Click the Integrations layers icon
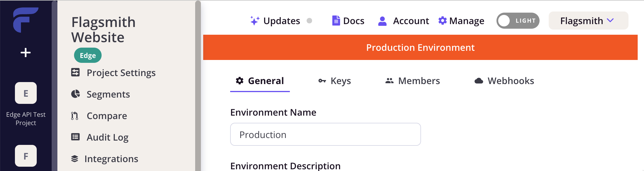Viewport: 644px width, 171px height. click(x=75, y=159)
